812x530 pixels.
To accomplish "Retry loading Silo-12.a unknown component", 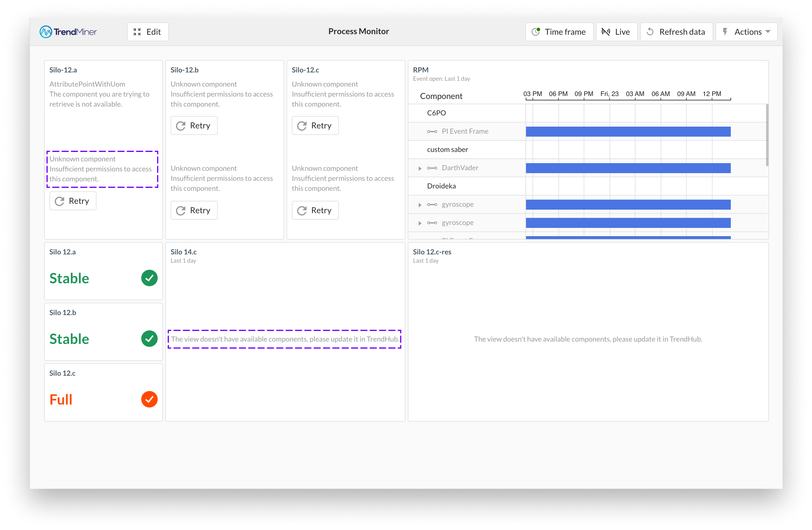I will (73, 201).
